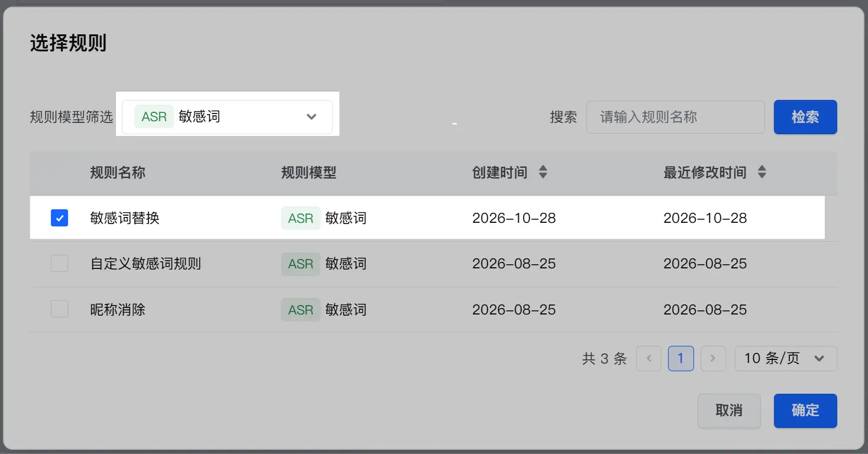Expand the 10 条/页 page size dropdown
Screen dimensions: 868x454
(x=786, y=358)
